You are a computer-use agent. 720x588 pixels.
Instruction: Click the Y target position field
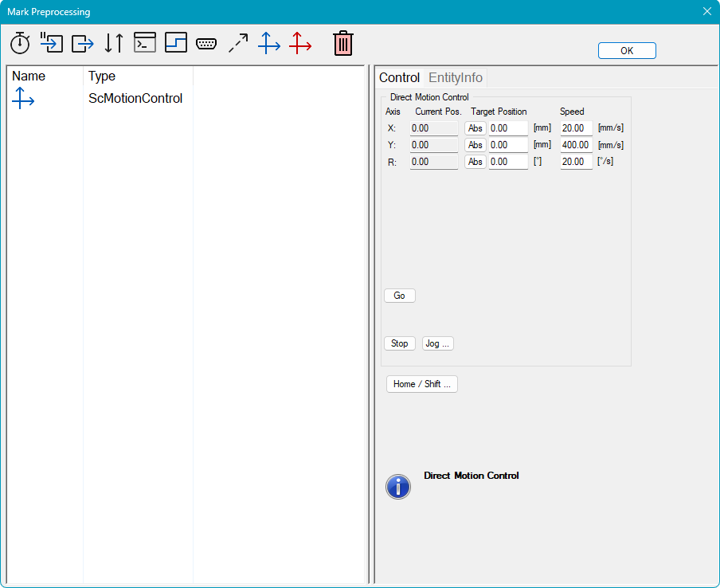click(x=508, y=145)
